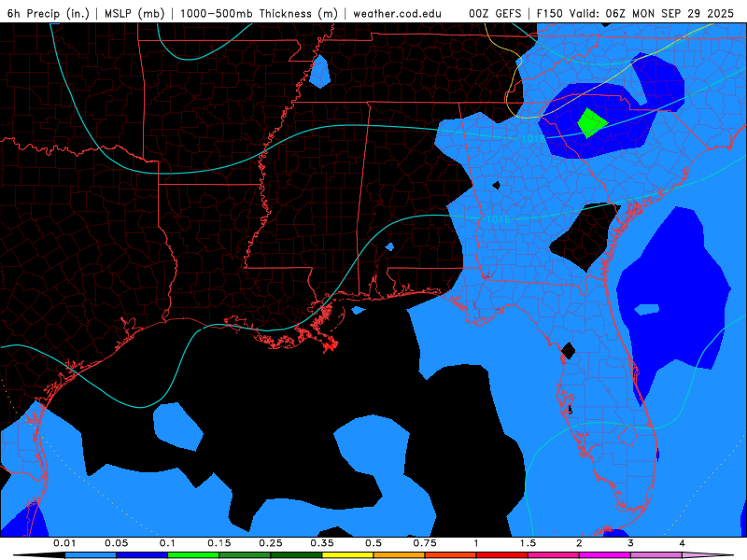
Task: Click the orange 0.5 colorbar swatch
Action: [x=400, y=555]
